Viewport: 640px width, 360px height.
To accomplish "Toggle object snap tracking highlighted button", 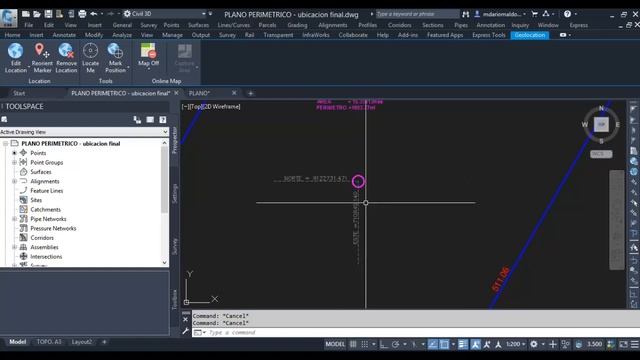I will tap(433, 344).
